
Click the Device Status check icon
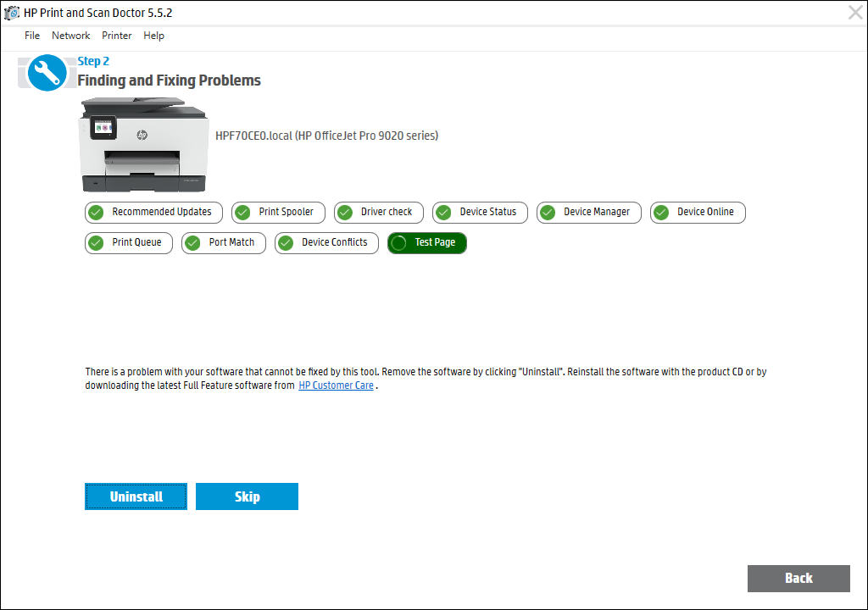click(x=443, y=213)
